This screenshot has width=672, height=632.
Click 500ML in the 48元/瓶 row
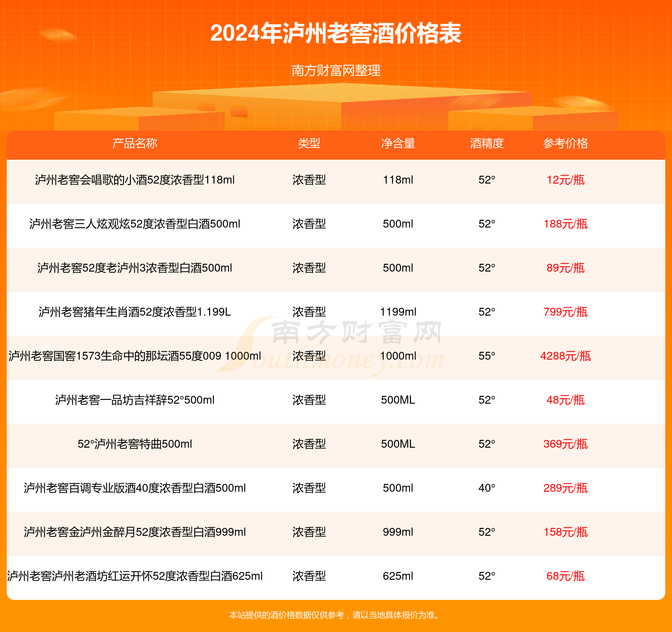(398, 400)
